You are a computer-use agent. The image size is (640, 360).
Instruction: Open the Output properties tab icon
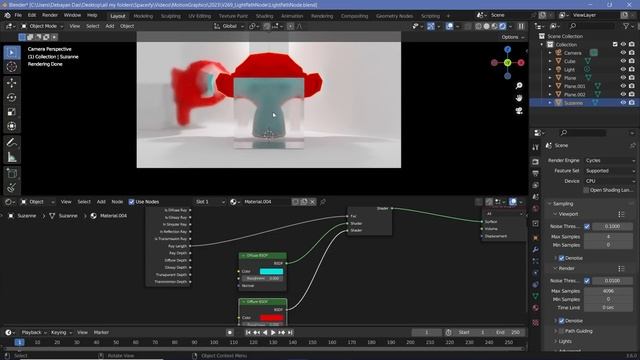click(536, 173)
